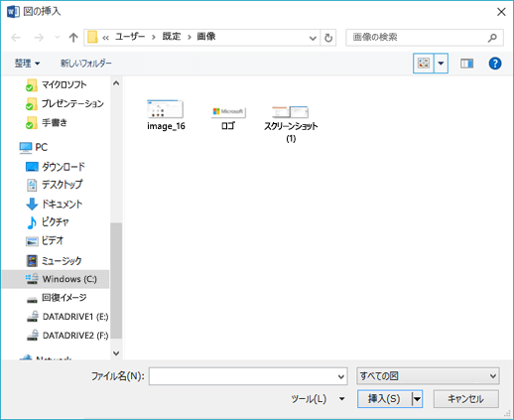Open help with the question mark icon
The height and width of the screenshot is (420, 514).
[x=495, y=64]
